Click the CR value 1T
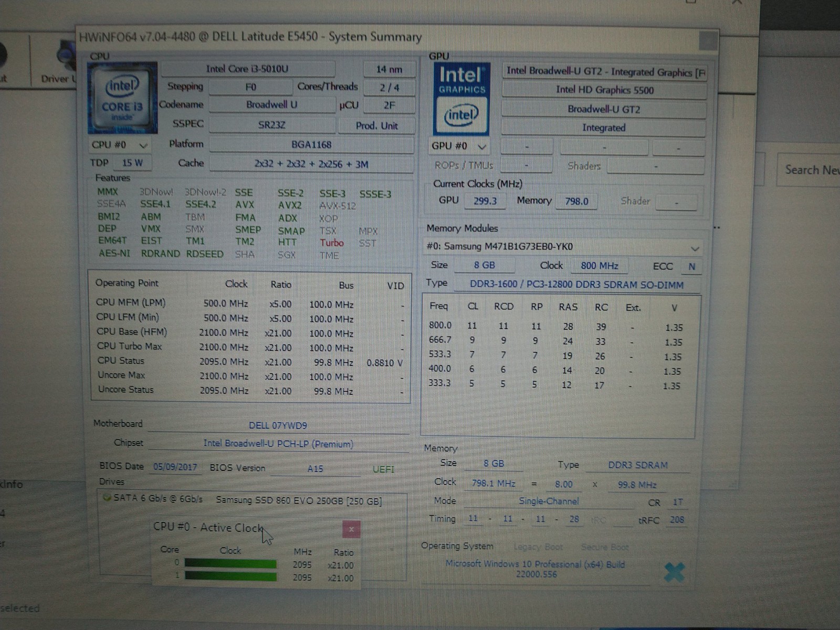Viewport: 840px width, 630px height. 678,502
